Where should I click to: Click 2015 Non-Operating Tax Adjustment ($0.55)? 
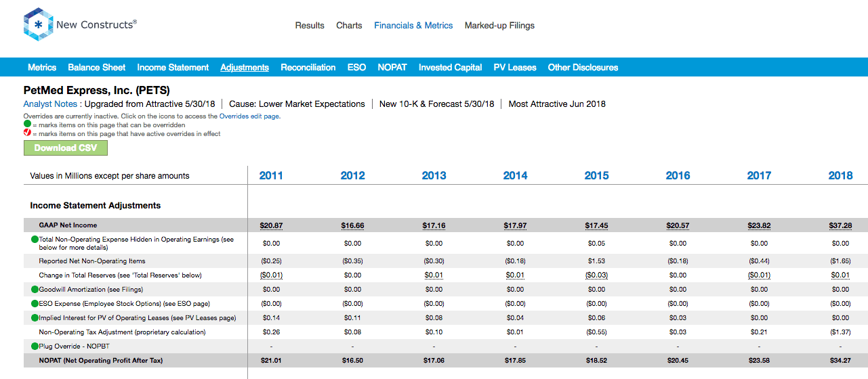pyautogui.click(x=596, y=332)
